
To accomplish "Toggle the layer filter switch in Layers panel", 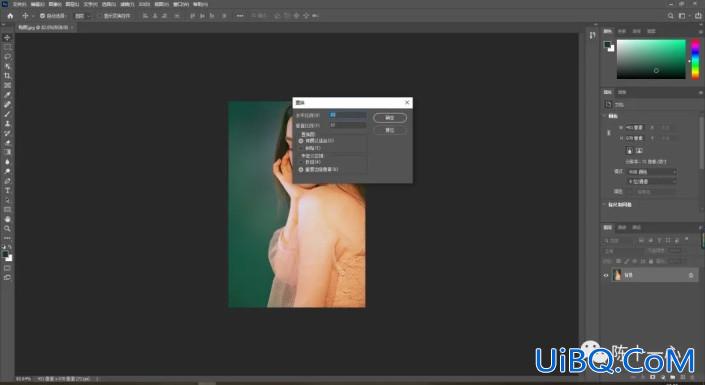I will [687, 239].
